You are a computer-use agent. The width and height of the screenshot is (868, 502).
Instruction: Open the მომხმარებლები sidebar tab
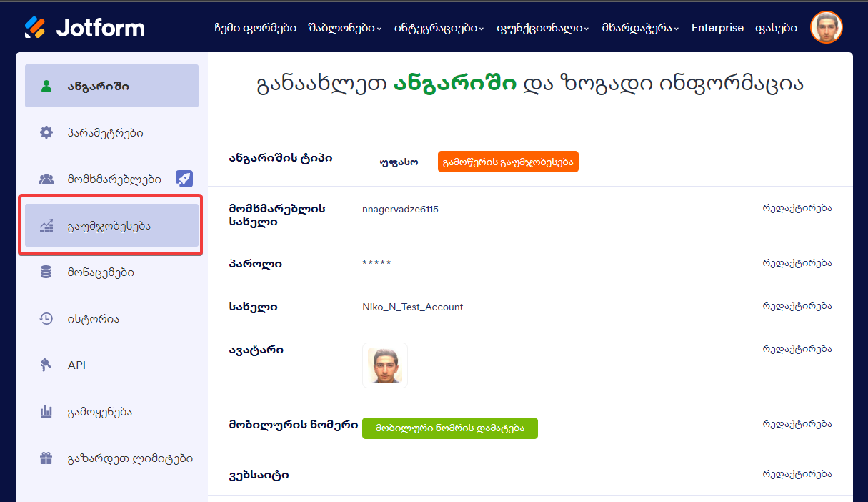click(111, 179)
